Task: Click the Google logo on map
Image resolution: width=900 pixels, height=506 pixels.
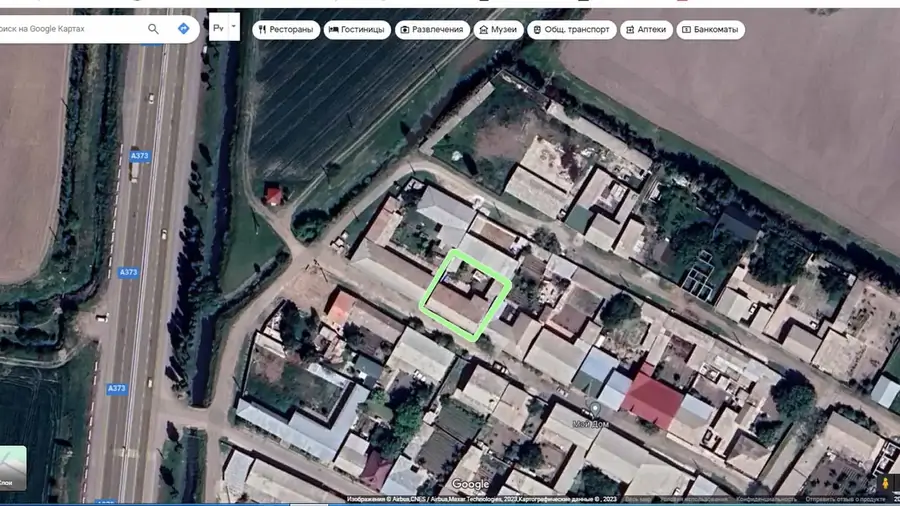Action: (470, 485)
